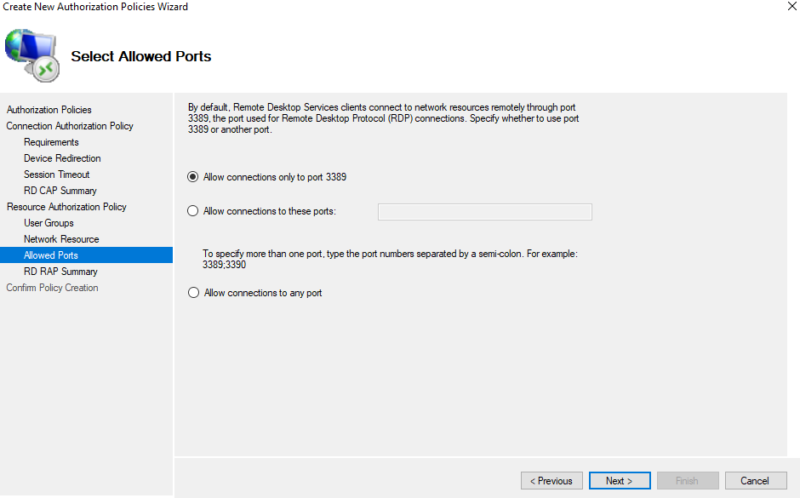Select Resource Authorization Policy in sidebar

tap(66, 207)
